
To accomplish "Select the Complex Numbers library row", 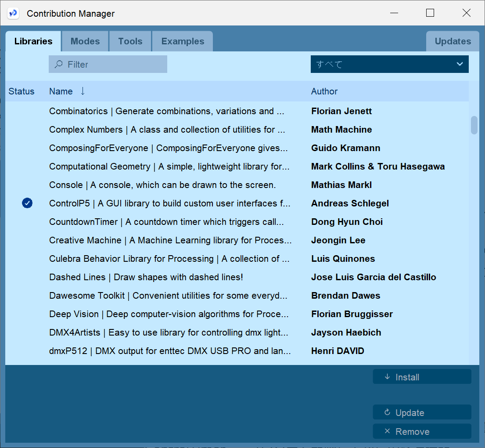I will pos(237,130).
